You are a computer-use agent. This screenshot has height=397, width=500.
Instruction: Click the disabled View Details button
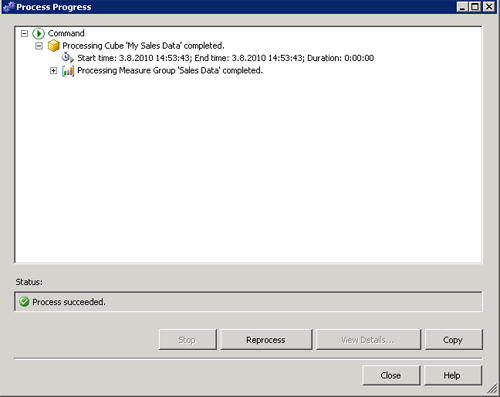pyautogui.click(x=368, y=340)
